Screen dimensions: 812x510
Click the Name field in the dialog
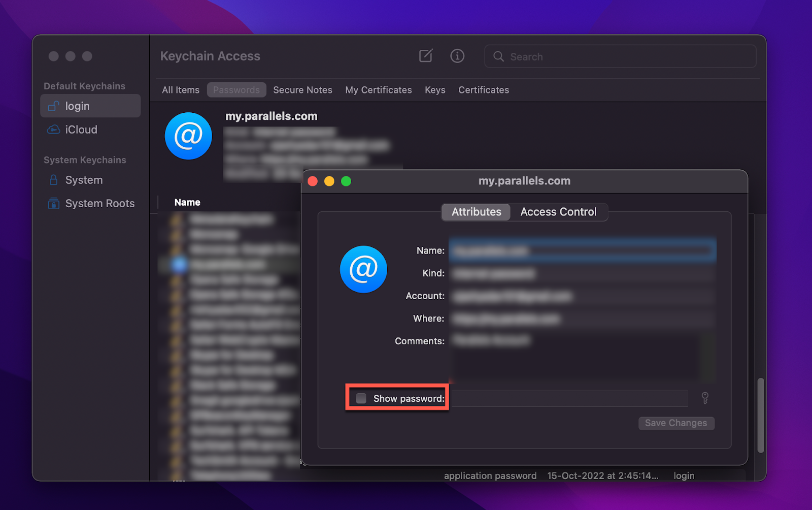(583, 250)
